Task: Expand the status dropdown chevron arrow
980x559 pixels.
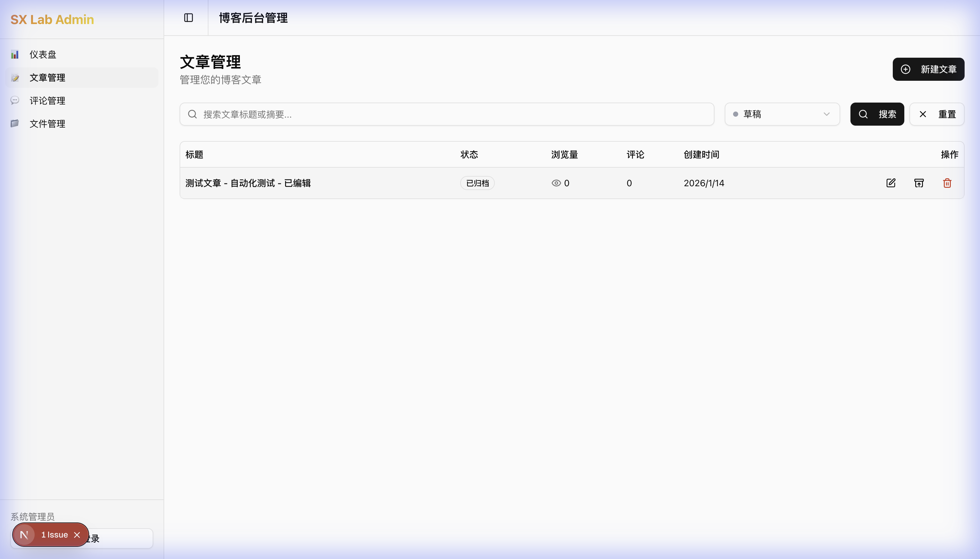Action: pyautogui.click(x=826, y=114)
